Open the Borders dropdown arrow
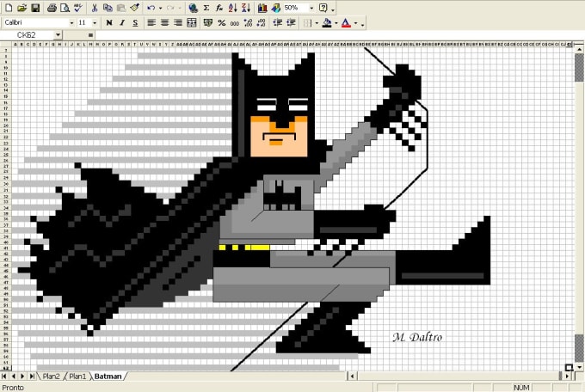Viewport: 585px width, 392px height. tap(317, 23)
